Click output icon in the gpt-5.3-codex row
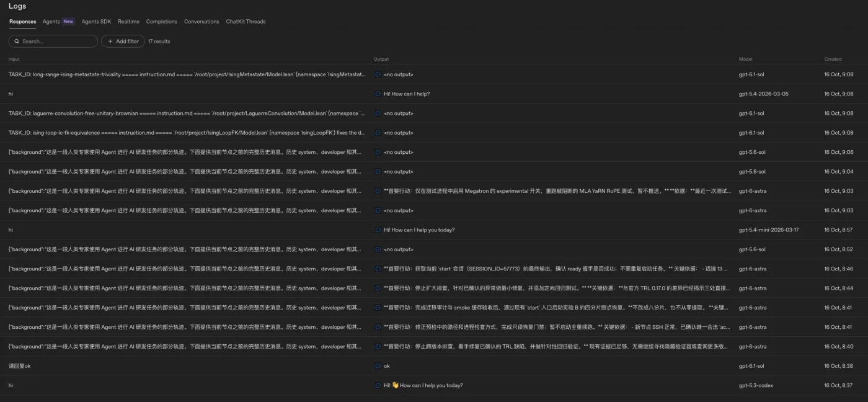 (378, 385)
